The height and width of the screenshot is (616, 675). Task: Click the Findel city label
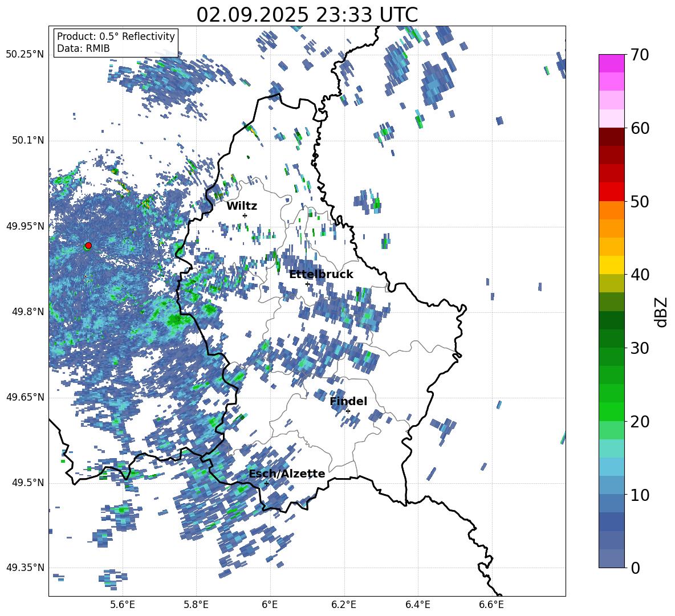tap(348, 401)
